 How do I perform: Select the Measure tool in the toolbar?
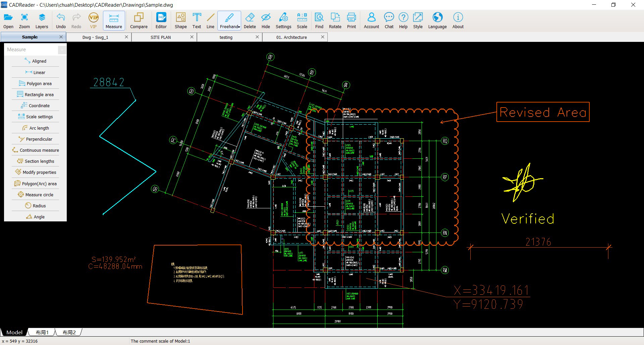point(114,20)
